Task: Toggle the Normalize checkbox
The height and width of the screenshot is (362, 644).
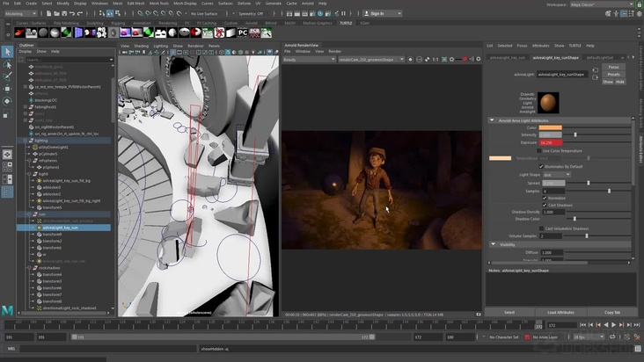Action: tap(545, 198)
